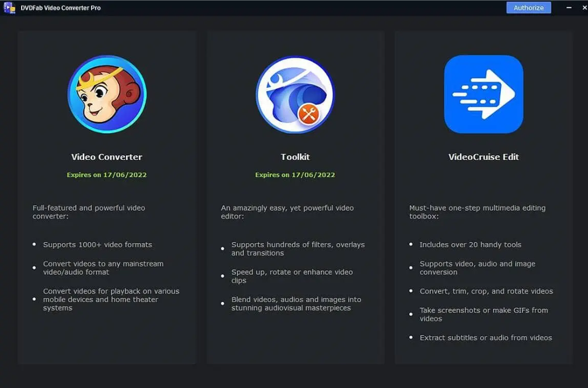Click the 'Must-have one-step multimedia editing' description
The height and width of the screenshot is (388, 588).
[477, 212]
